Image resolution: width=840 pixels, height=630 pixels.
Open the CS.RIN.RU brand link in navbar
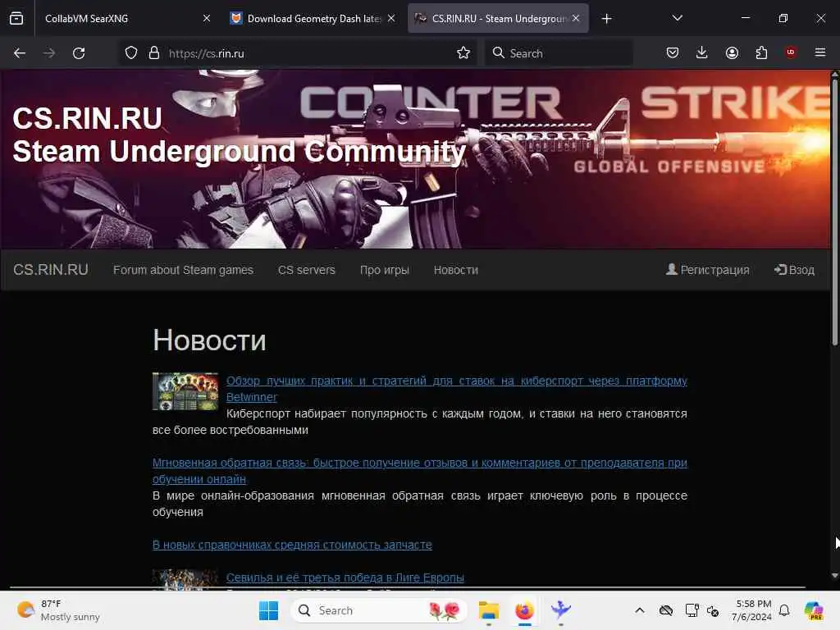(51, 269)
